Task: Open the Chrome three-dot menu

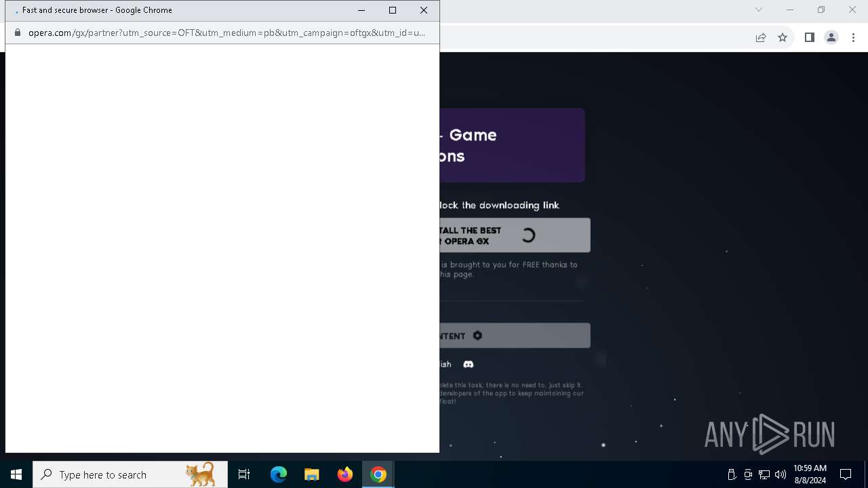Action: click(853, 37)
